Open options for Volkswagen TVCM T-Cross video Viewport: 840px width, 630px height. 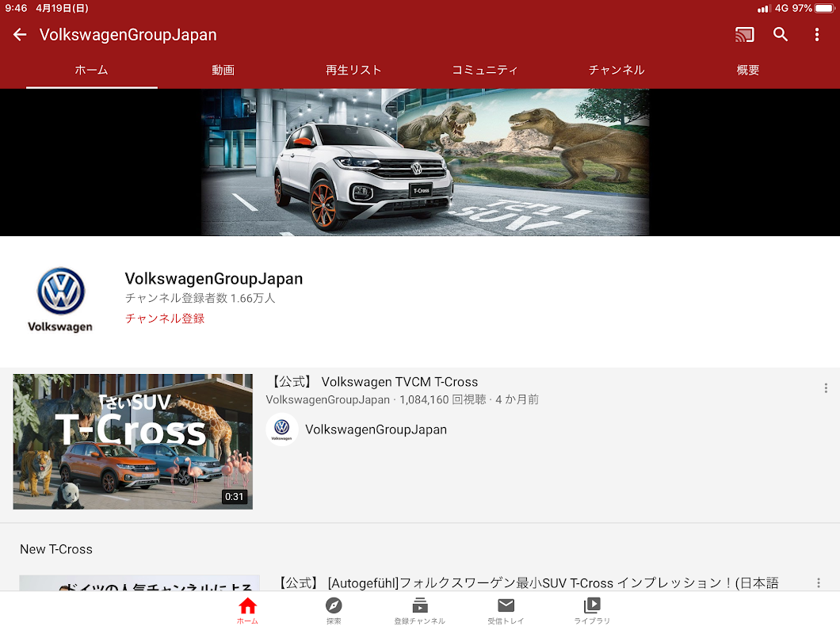click(x=826, y=388)
